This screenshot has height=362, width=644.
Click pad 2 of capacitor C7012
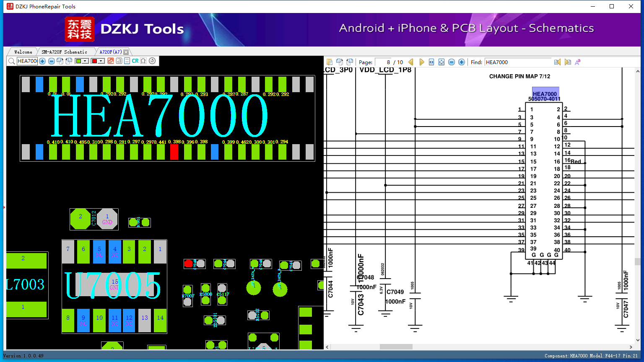[x=80, y=219]
